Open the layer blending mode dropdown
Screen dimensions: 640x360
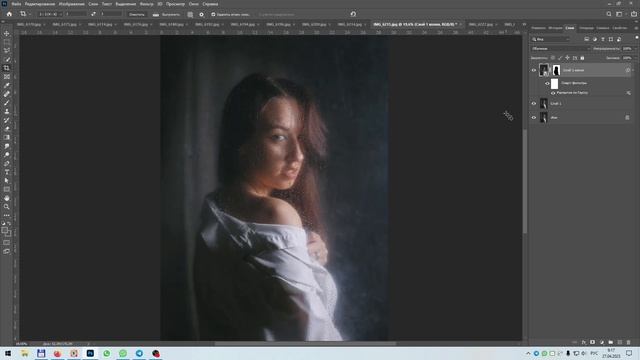click(x=560, y=49)
